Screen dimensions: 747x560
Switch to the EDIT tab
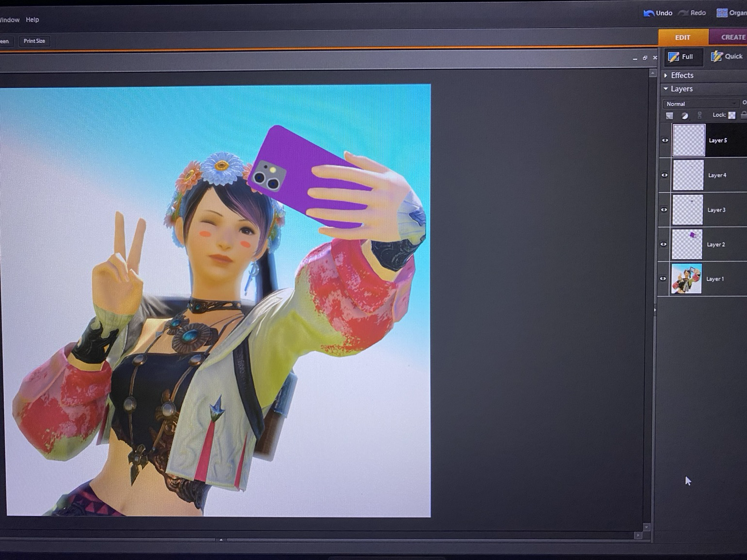[x=683, y=37]
